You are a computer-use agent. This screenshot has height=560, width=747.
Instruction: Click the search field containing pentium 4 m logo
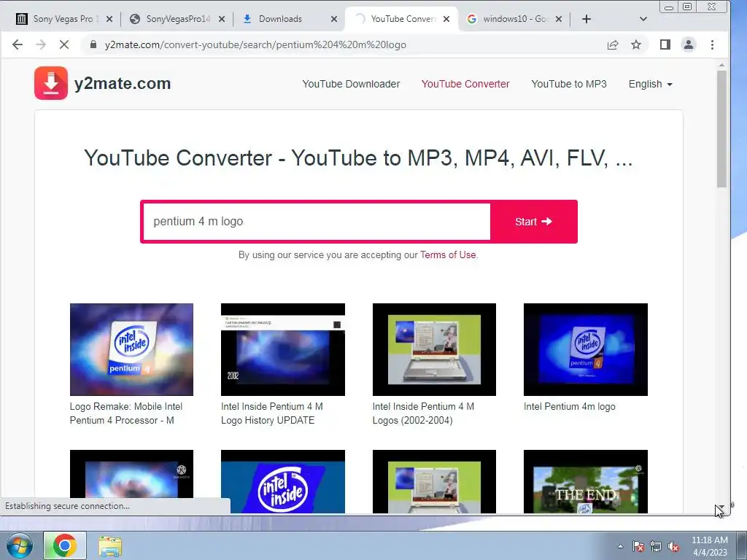tap(317, 222)
